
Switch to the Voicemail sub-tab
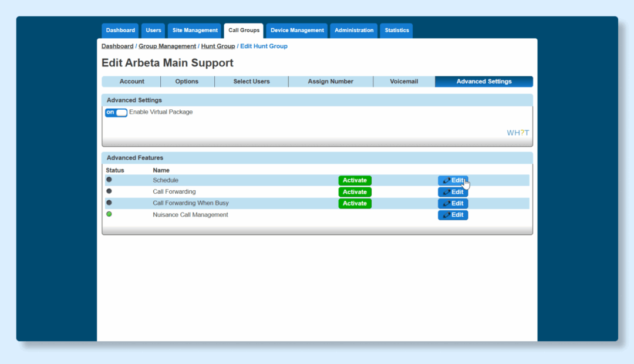[x=404, y=81]
